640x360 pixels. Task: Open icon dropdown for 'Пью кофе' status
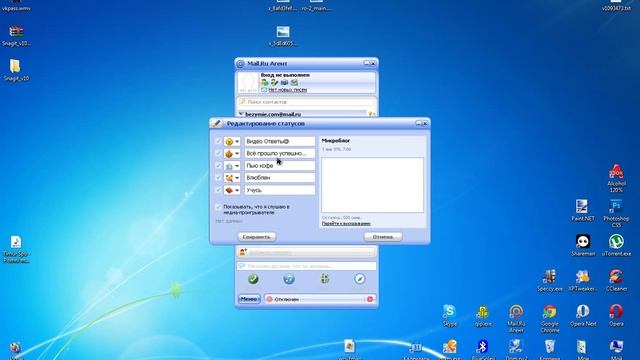tap(232, 166)
